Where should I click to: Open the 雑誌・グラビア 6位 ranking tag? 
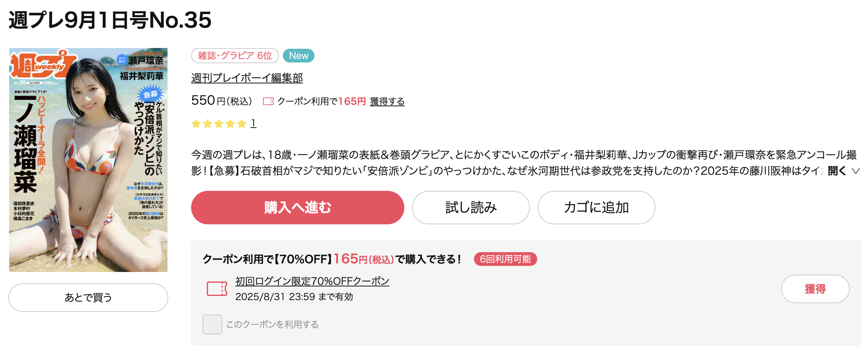[x=235, y=56]
